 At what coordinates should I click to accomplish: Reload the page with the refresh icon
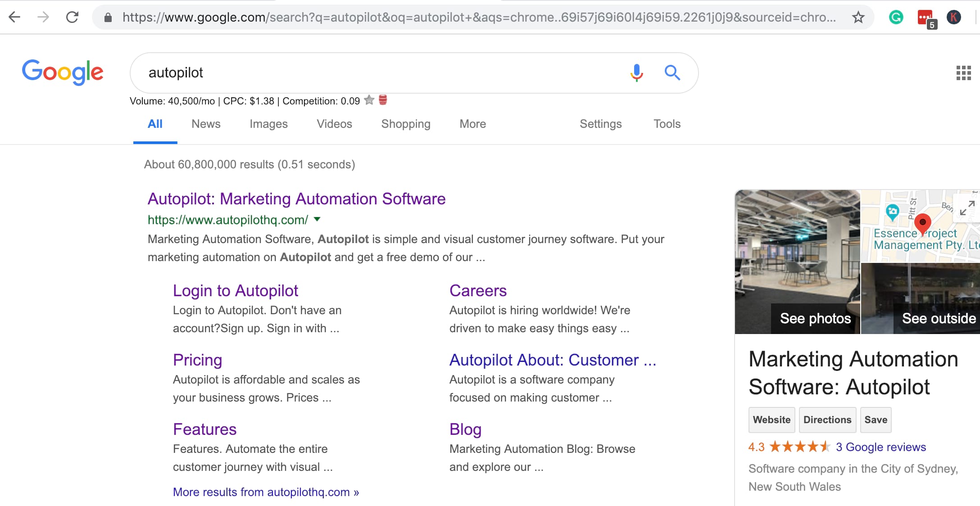point(72,17)
